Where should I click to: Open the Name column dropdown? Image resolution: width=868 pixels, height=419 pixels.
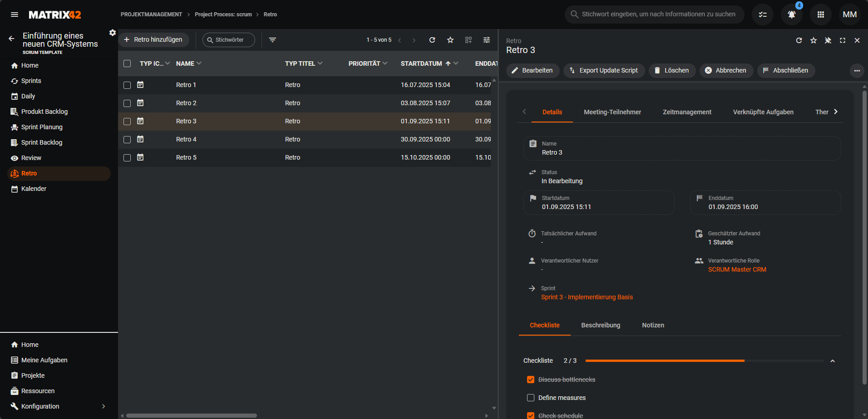tap(199, 63)
